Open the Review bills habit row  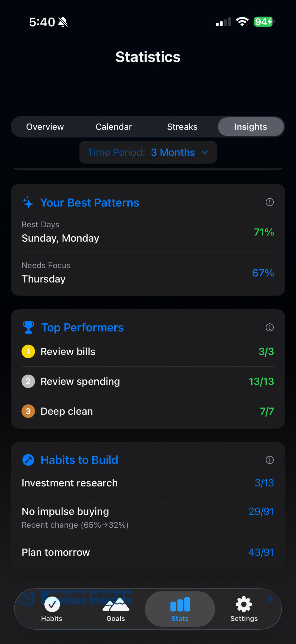click(x=148, y=352)
